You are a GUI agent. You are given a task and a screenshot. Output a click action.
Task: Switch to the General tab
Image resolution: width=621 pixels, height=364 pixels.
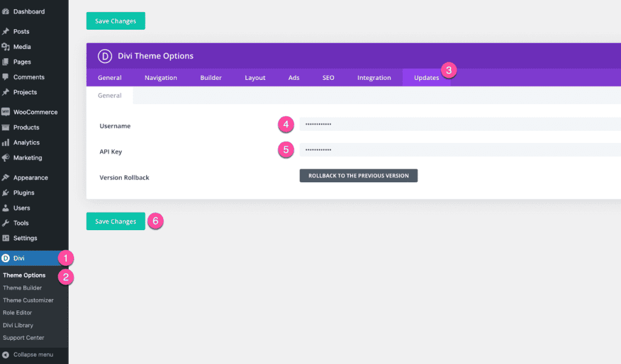point(110,78)
